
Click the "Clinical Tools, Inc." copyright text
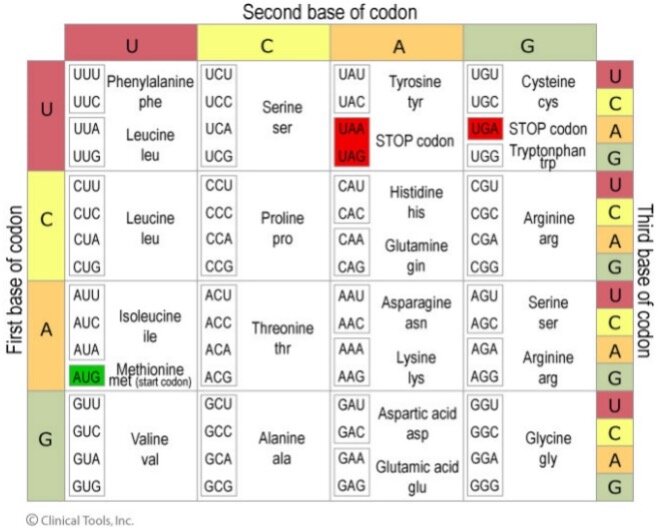coord(80,519)
